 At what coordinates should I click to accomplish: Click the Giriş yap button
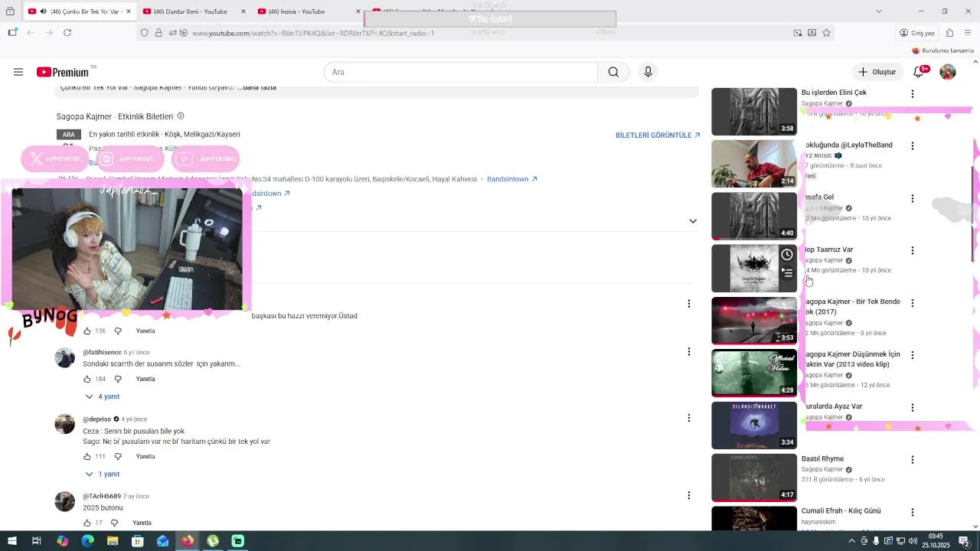[917, 33]
